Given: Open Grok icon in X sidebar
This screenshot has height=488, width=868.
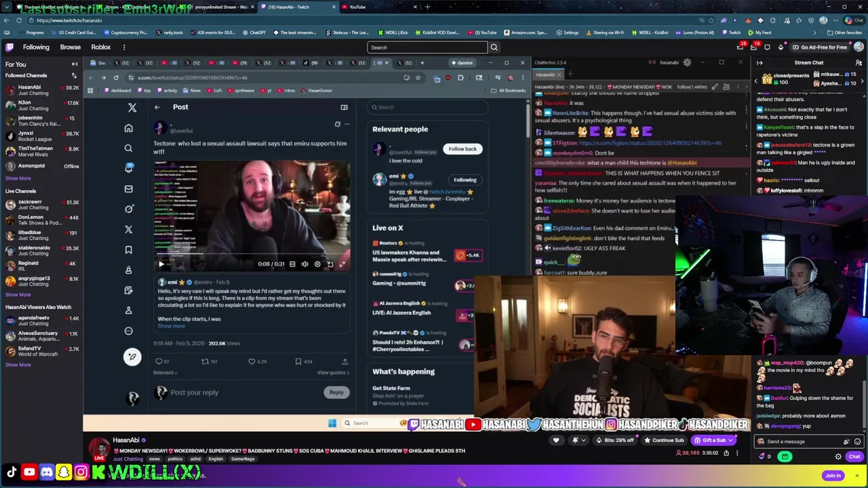Looking at the screenshot, I should tap(128, 209).
